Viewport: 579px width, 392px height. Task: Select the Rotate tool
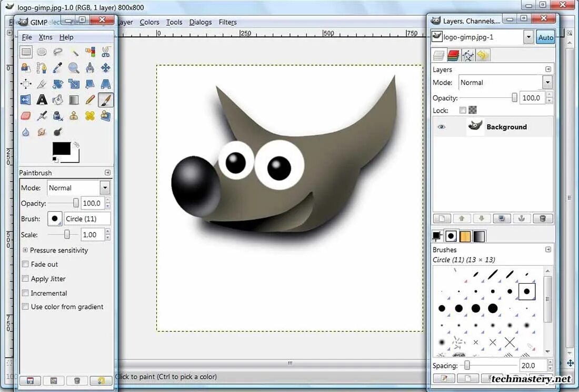click(57, 84)
